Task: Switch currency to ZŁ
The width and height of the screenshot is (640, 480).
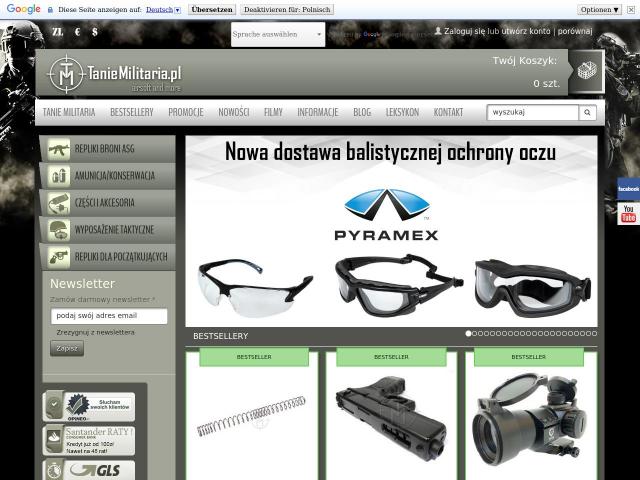Action: tap(58, 32)
